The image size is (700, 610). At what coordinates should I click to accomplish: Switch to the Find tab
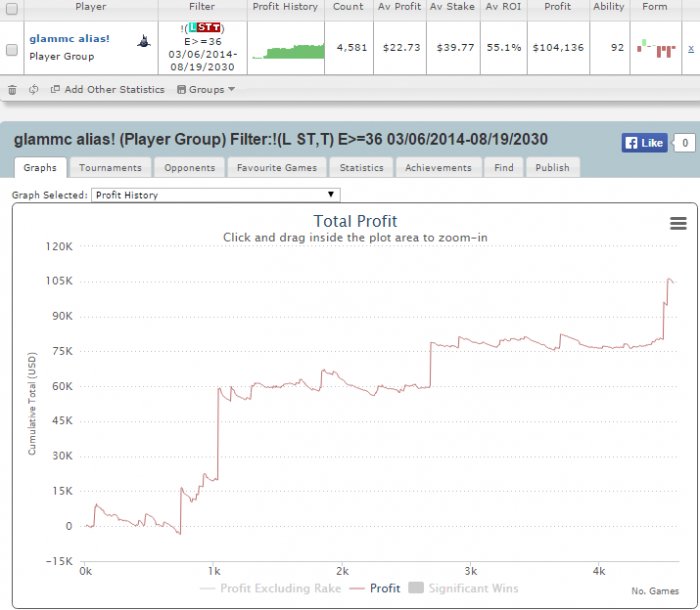504,167
